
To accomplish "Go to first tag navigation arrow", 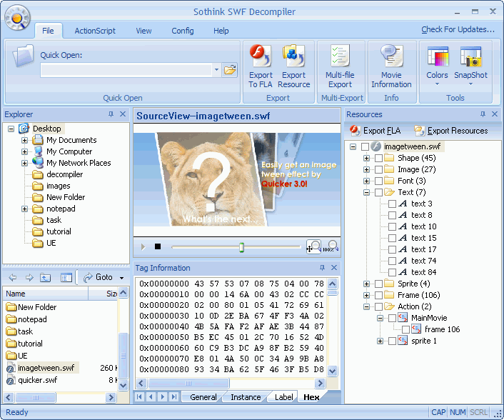I will tap(139, 397).
